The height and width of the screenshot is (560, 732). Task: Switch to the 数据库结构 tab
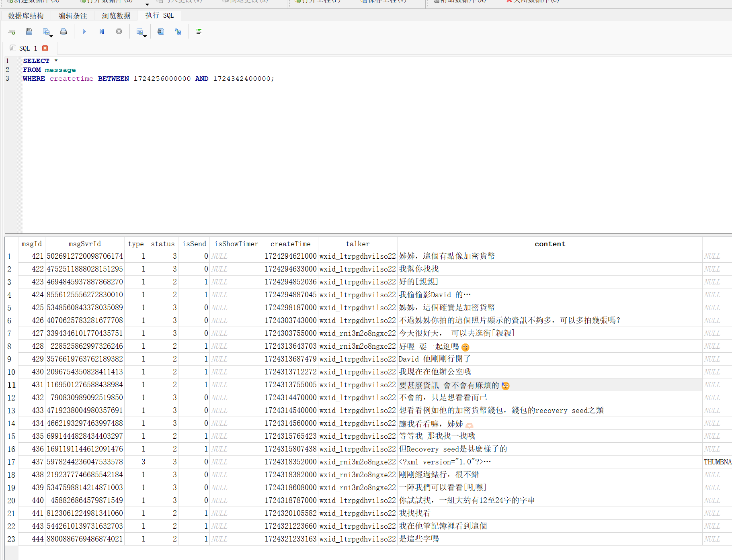[26, 16]
